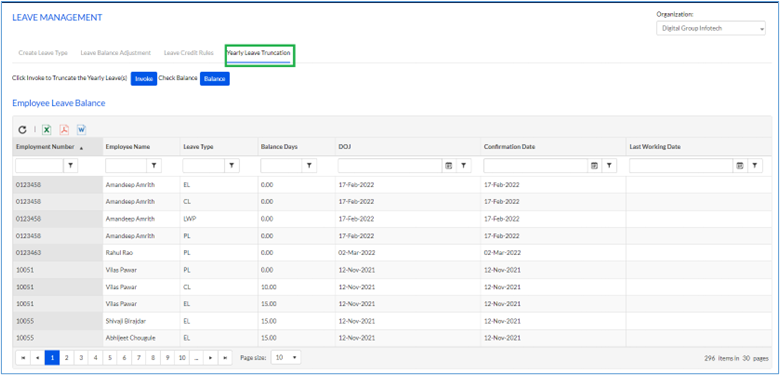Focus Last Working Date filter field
780x375 pixels.
click(682, 166)
